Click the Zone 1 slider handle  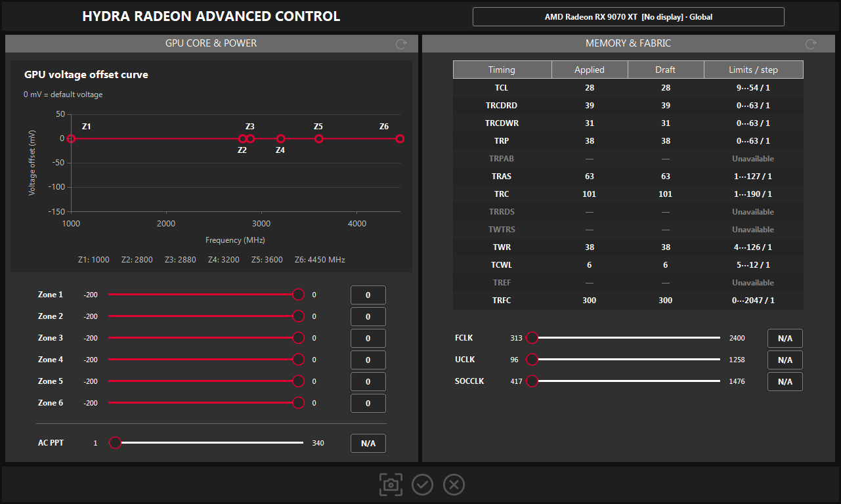pyautogui.click(x=298, y=295)
